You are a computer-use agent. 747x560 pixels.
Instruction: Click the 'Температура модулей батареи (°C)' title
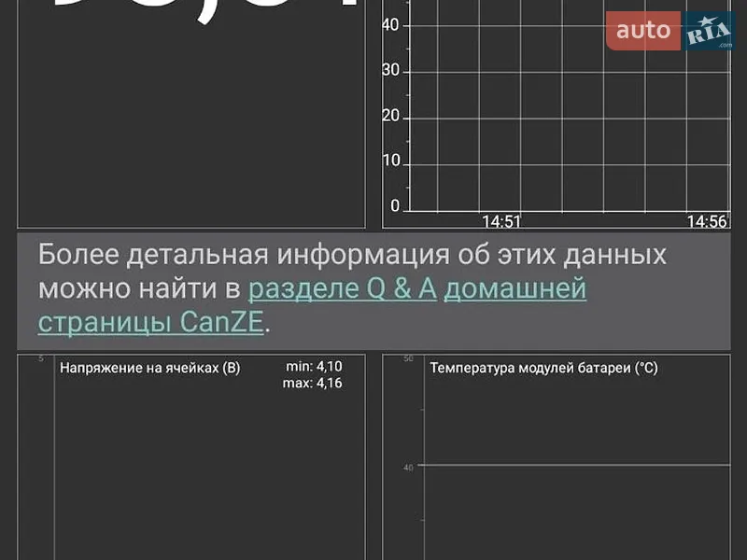pyautogui.click(x=543, y=368)
